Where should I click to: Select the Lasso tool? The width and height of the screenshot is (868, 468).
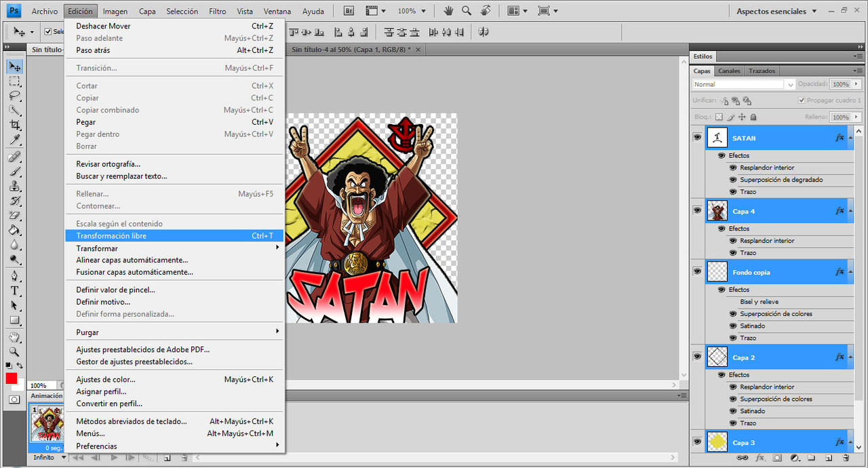coord(14,96)
